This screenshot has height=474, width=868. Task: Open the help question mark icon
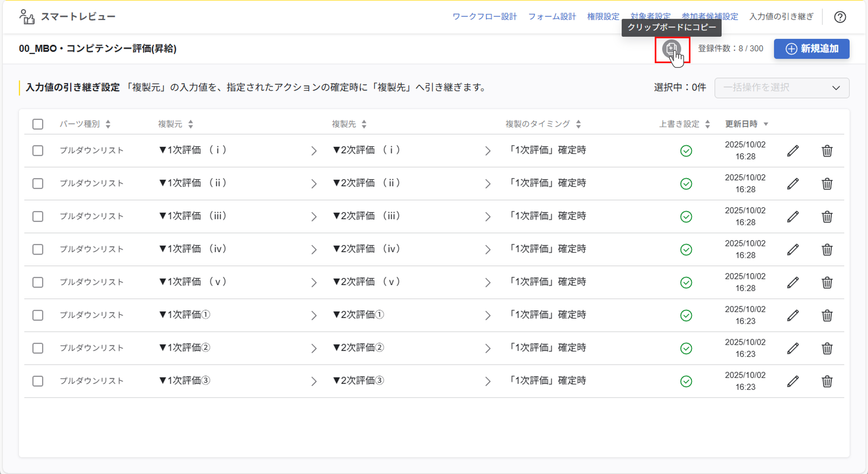(x=840, y=17)
